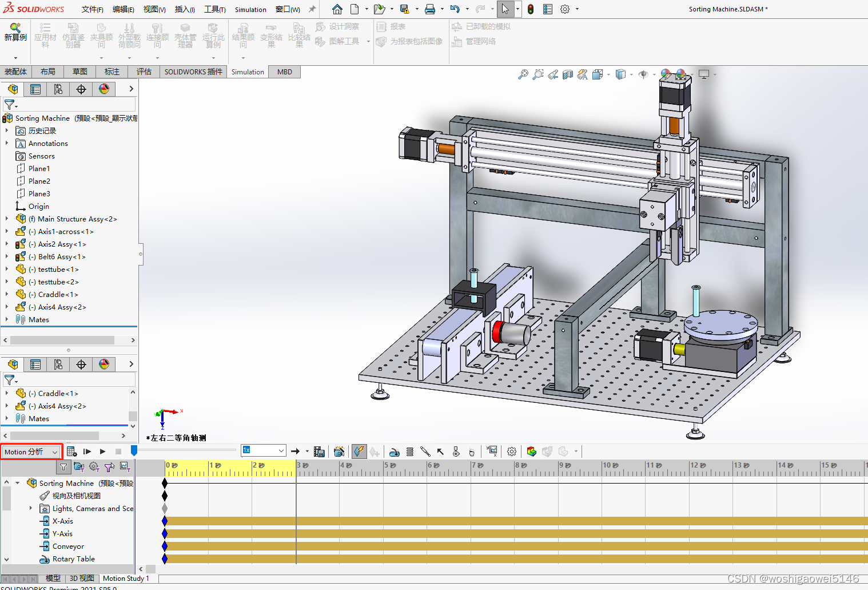Open the Simulation menu in the menu bar

click(x=250, y=9)
